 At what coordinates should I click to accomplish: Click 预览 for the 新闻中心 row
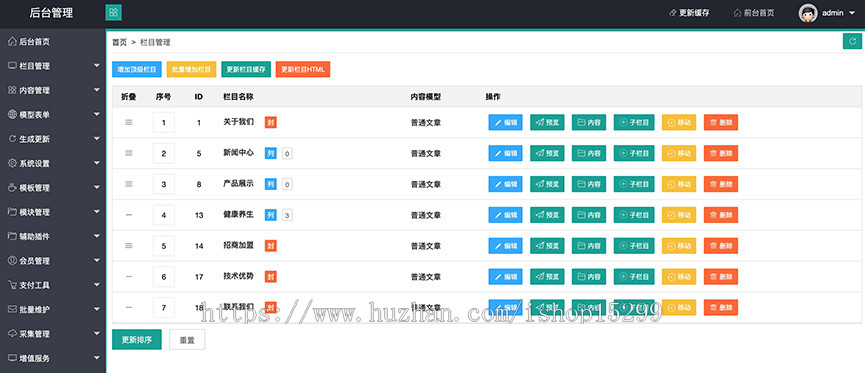547,153
